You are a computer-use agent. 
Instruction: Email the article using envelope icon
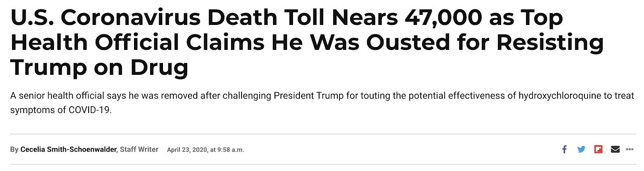coord(615,149)
